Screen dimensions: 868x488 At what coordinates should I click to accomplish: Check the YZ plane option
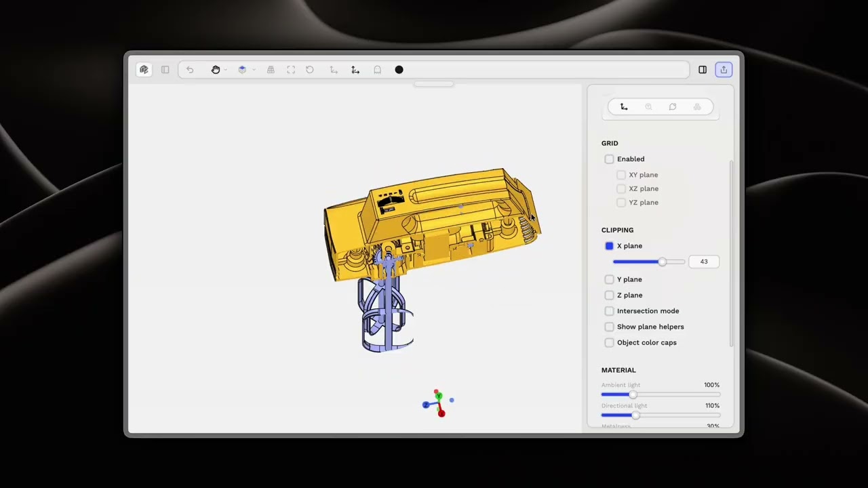621,203
